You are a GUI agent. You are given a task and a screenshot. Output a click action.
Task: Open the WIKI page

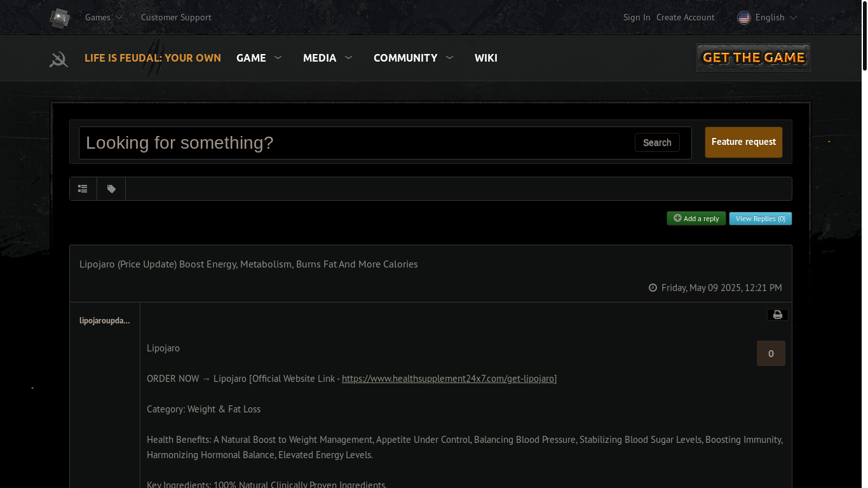click(x=486, y=58)
